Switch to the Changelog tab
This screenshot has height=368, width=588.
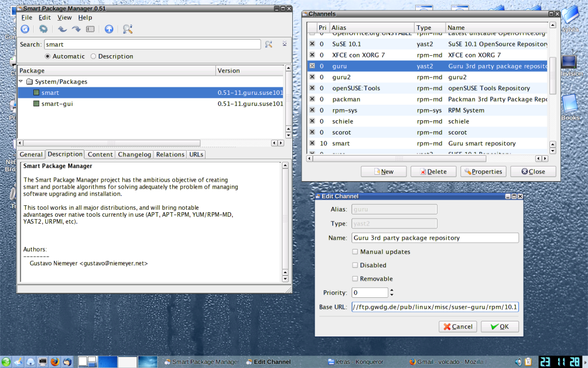coord(134,154)
